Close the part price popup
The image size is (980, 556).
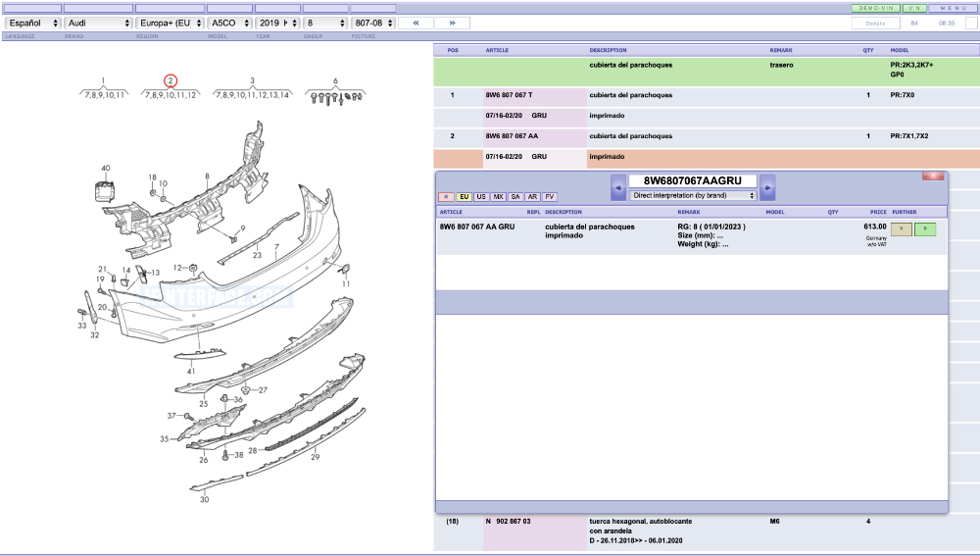[933, 176]
